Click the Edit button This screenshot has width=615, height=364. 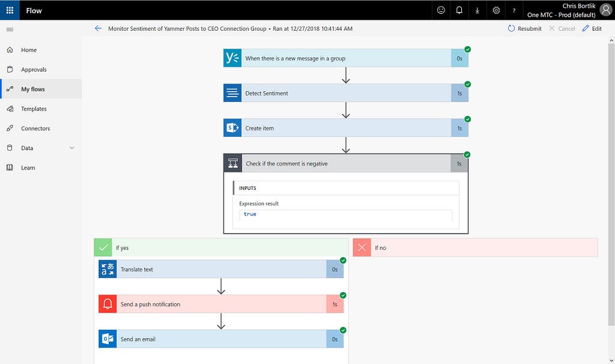tap(592, 29)
